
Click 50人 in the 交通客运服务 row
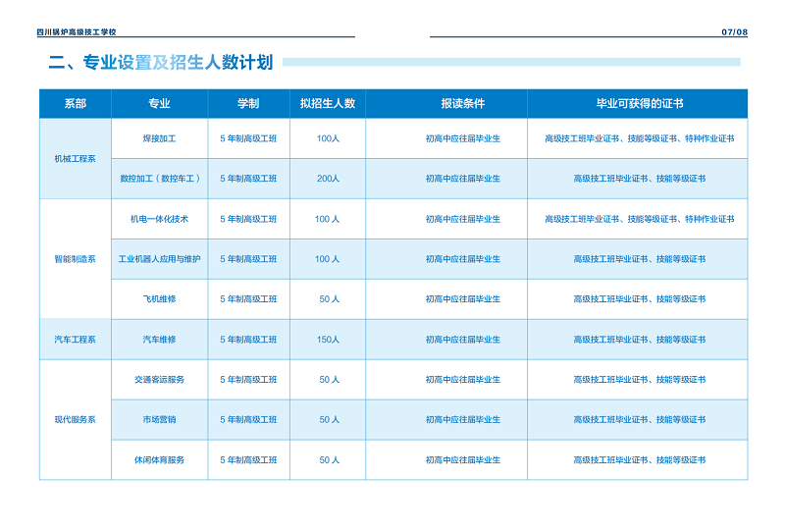pos(330,380)
